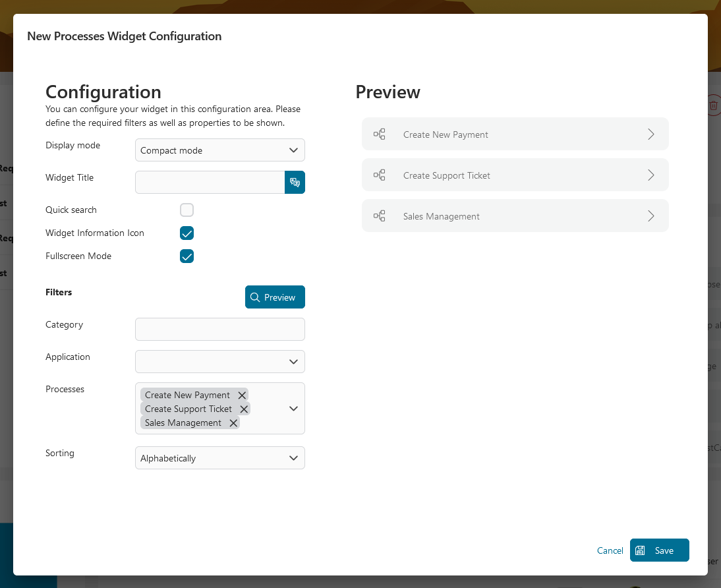Click the Sorting label
The height and width of the screenshot is (588, 721).
tap(60, 453)
